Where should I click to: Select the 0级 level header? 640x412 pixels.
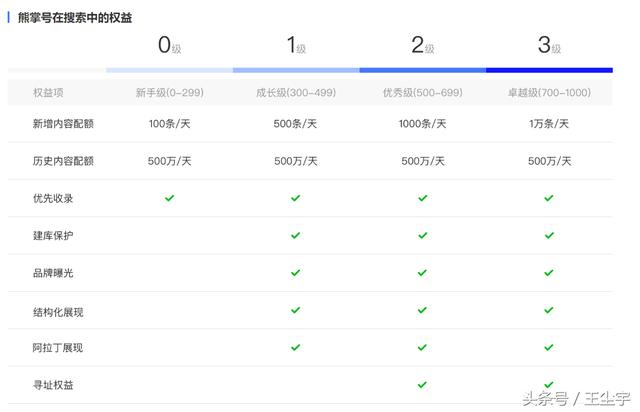tap(170, 45)
